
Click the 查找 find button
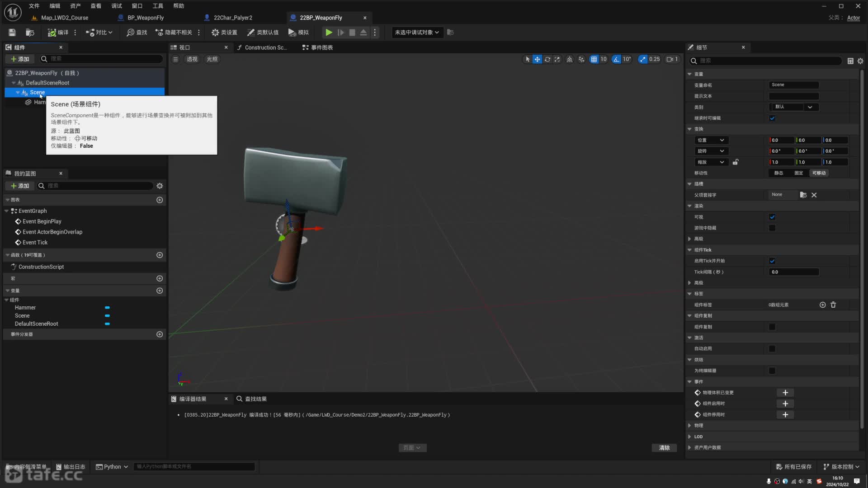point(137,33)
